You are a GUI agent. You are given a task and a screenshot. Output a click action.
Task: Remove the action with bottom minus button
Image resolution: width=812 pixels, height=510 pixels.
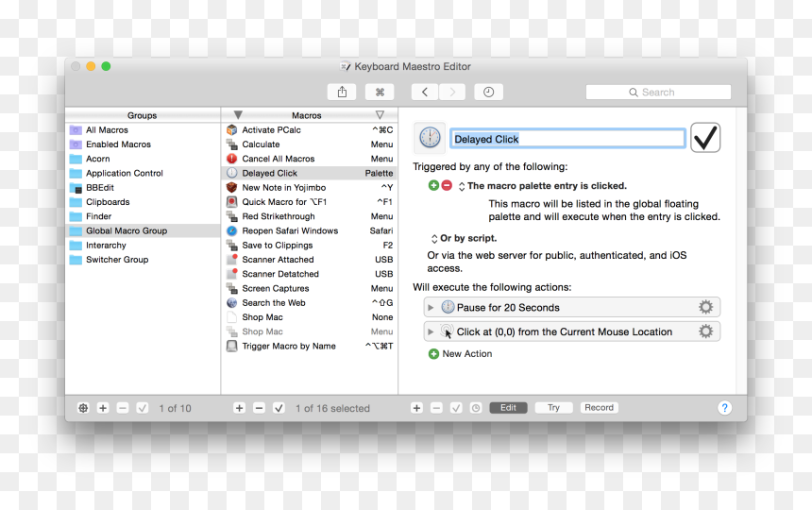pos(436,408)
